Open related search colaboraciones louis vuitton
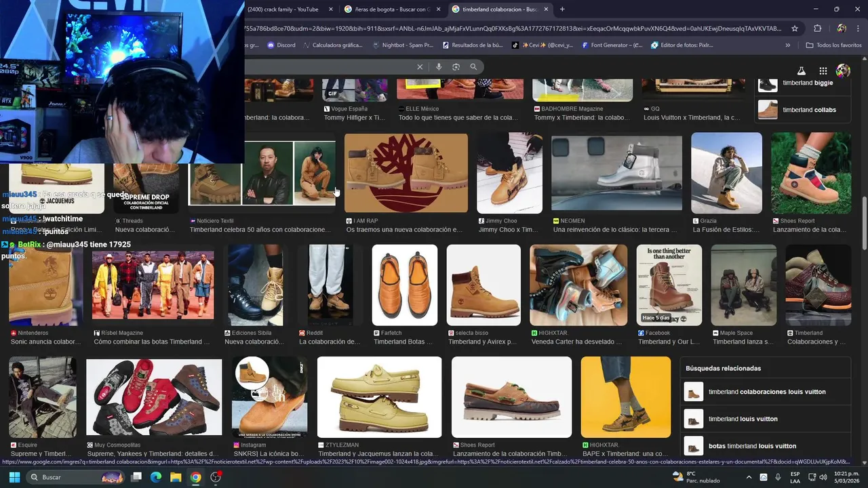The height and width of the screenshot is (488, 868). point(766,392)
